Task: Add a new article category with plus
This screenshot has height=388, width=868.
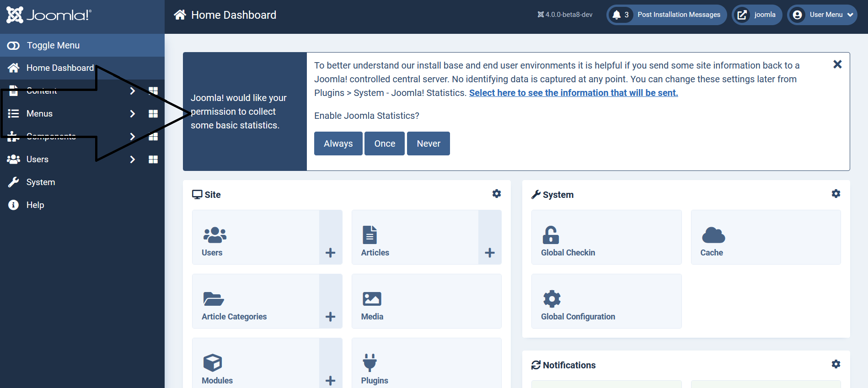Action: [331, 301]
